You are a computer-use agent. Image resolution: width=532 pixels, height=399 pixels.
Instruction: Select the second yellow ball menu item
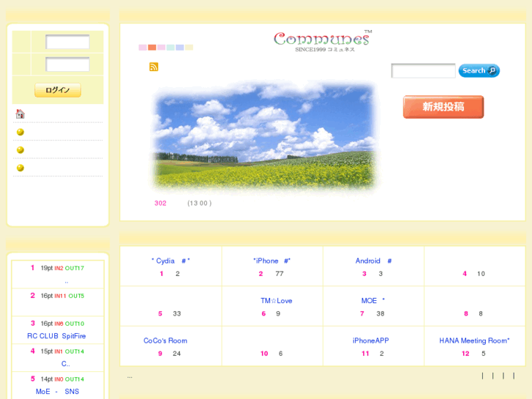(x=20, y=150)
